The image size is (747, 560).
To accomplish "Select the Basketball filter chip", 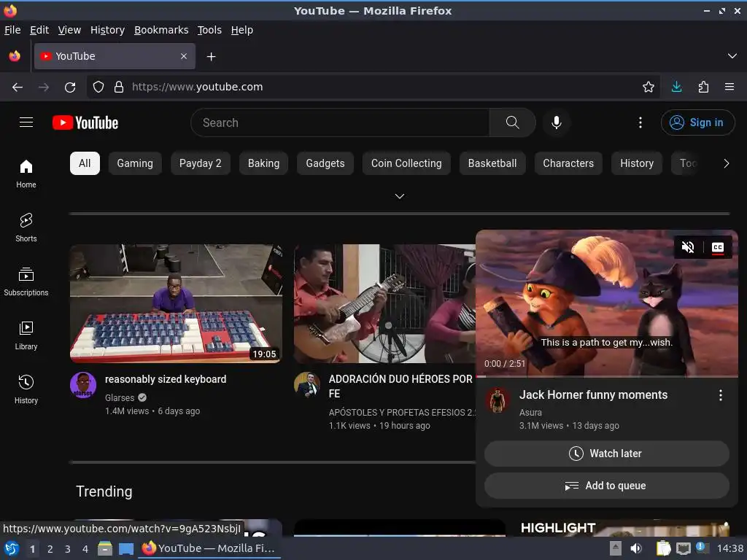I will coord(492,163).
